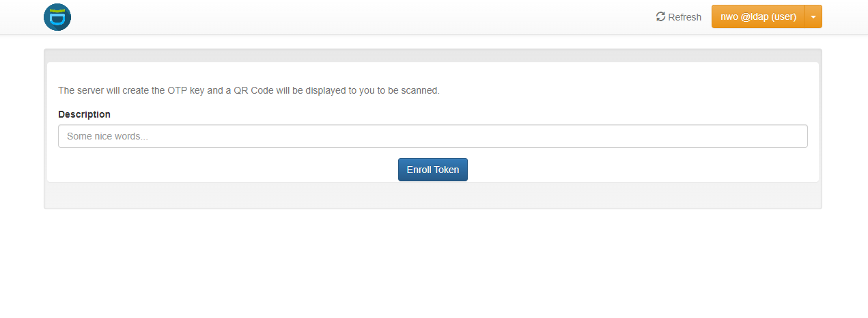
Task: Click the OTP key instruction text
Action: pos(249,90)
